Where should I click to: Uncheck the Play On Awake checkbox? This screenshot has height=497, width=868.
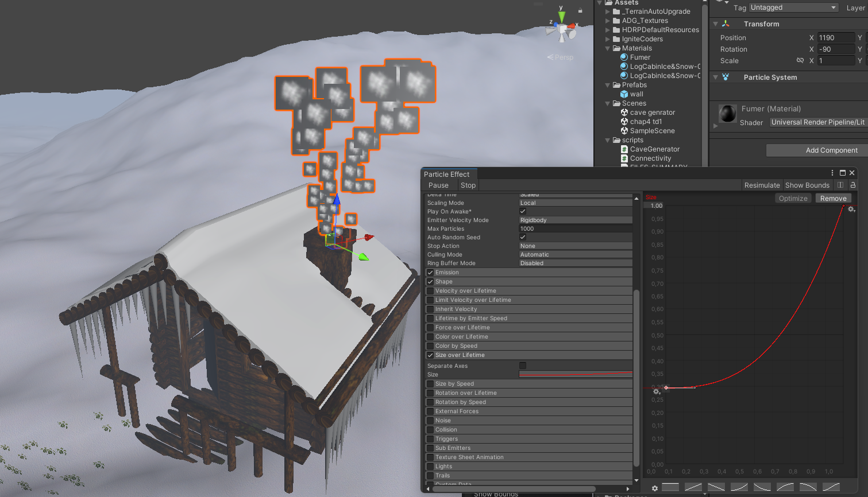coord(523,211)
